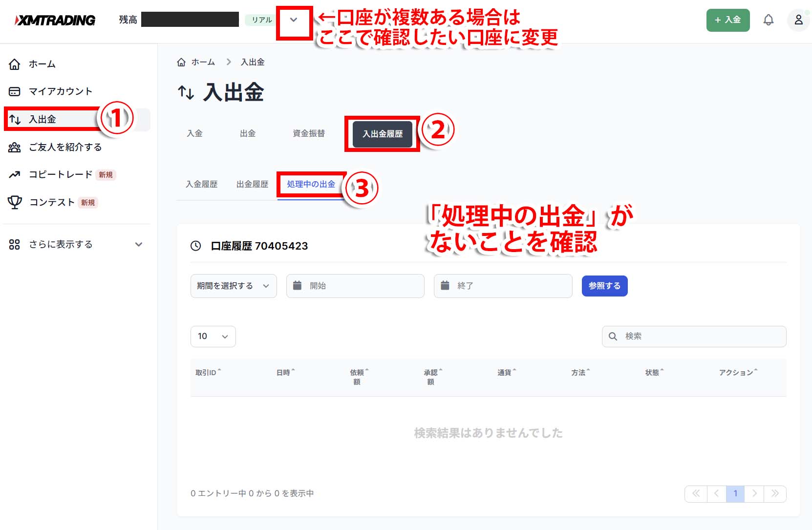
Task: Click the home icon in sidebar
Action: click(15, 64)
